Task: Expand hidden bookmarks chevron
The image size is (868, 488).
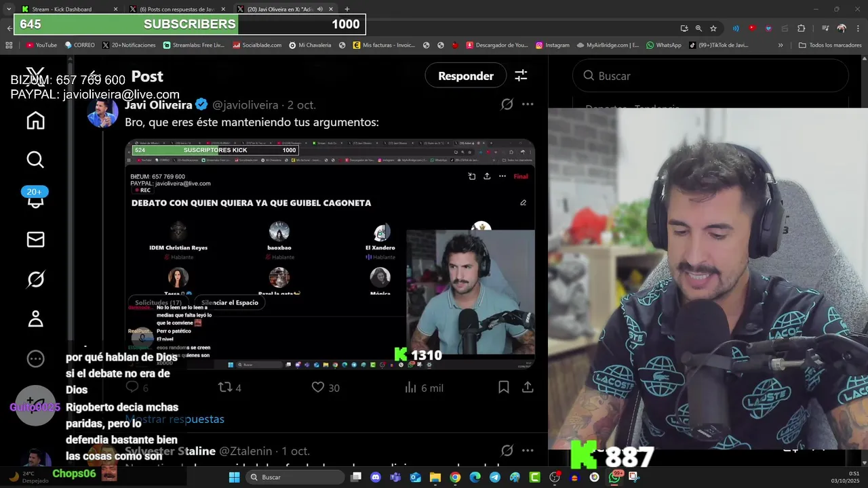Action: coord(781,45)
